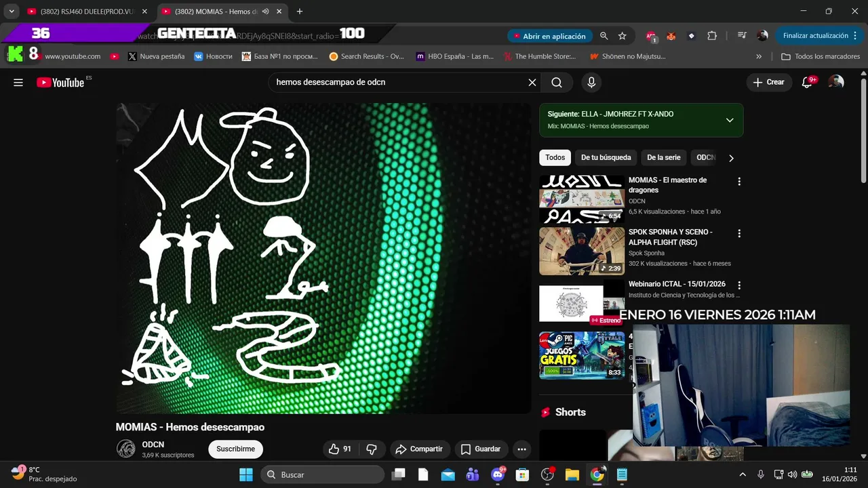
Task: Open the www.youtube.com bookmark
Action: point(73,56)
